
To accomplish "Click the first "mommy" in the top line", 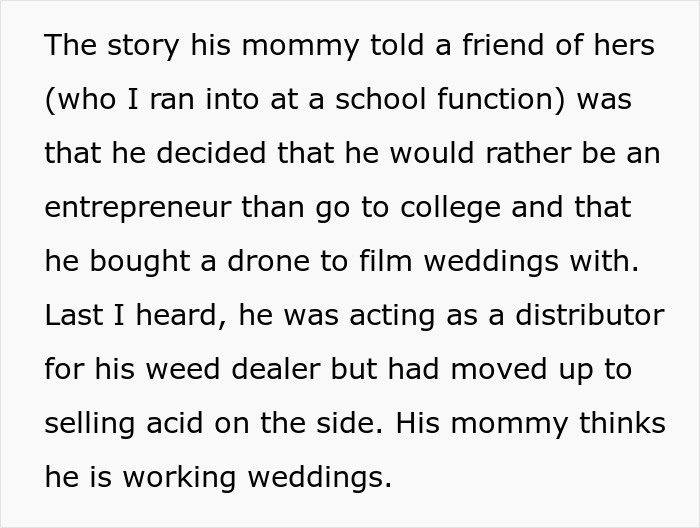I will (x=300, y=46).
